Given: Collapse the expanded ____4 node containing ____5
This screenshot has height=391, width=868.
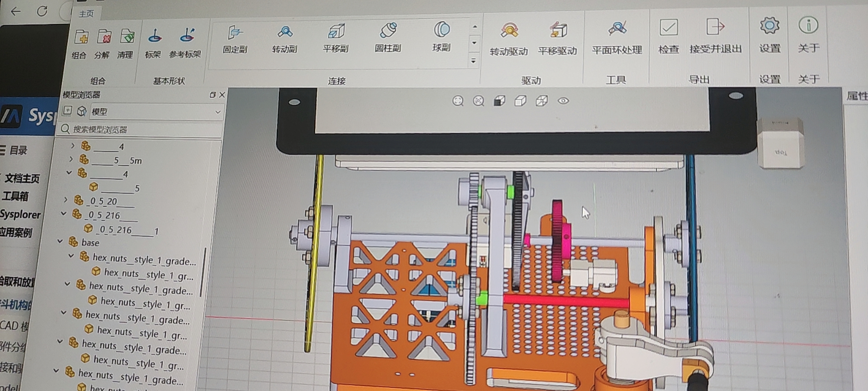Looking at the screenshot, I should pyautogui.click(x=69, y=173).
